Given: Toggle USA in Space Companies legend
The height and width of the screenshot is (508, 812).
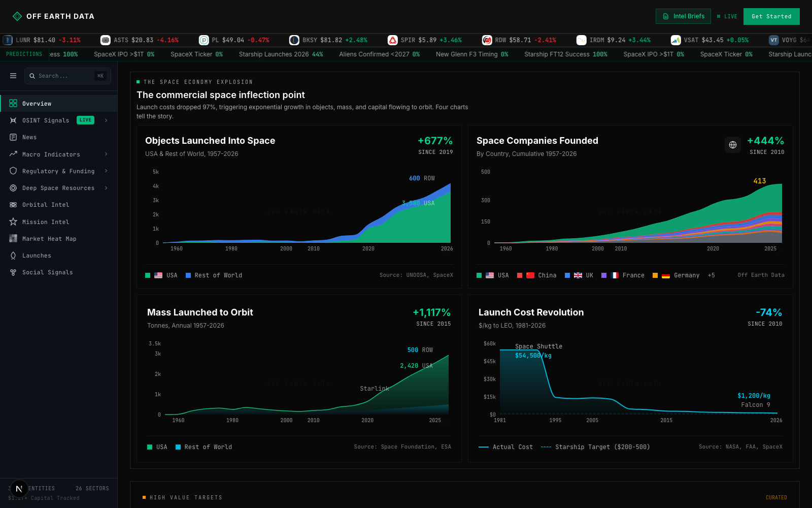Looking at the screenshot, I should coord(493,275).
